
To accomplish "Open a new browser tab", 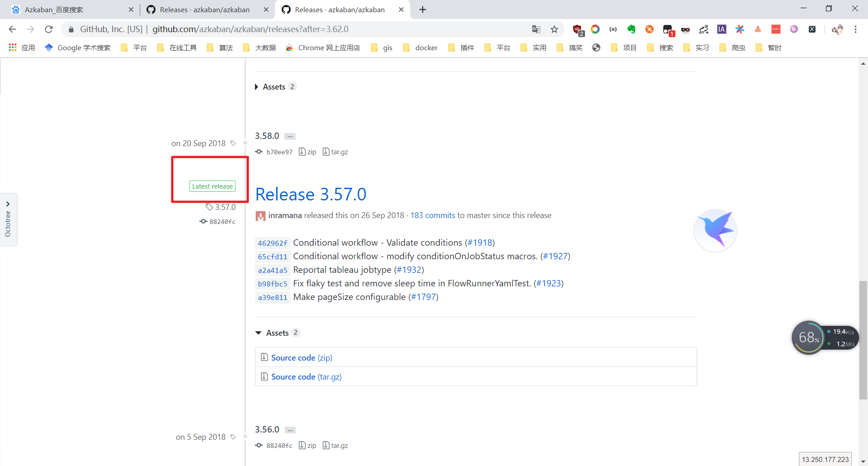I will point(423,10).
